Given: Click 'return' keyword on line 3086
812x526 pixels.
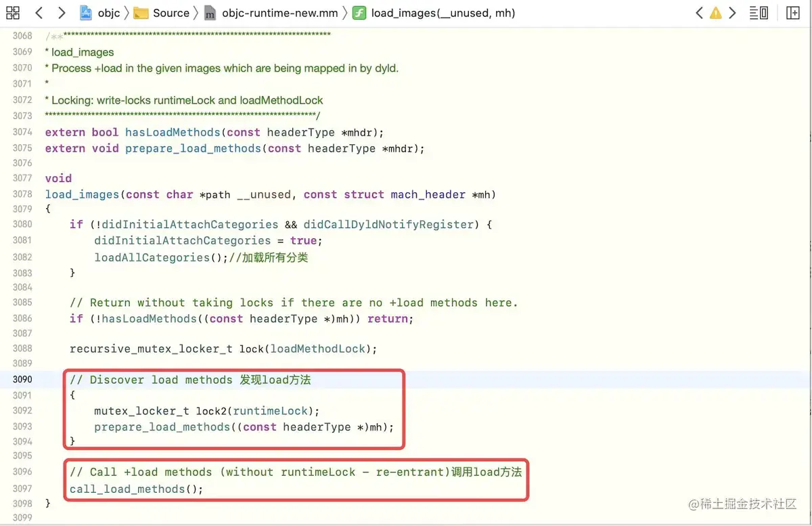Looking at the screenshot, I should click(388, 319).
